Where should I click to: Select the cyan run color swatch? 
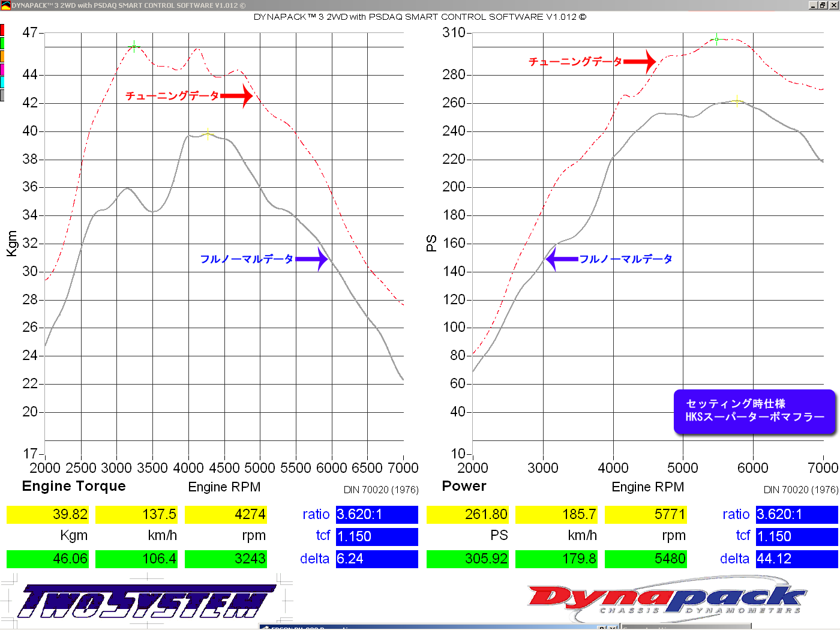[2, 82]
